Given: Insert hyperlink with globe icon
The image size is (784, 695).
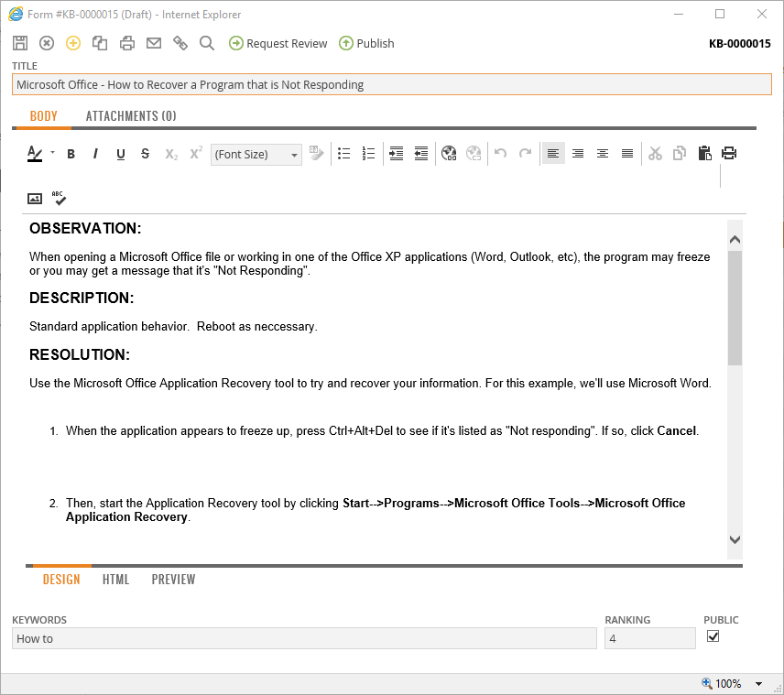Looking at the screenshot, I should click(x=449, y=154).
